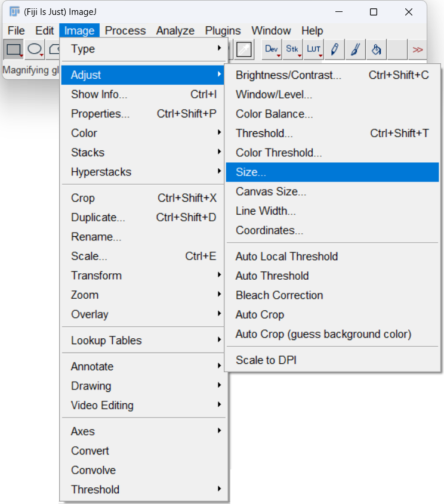This screenshot has height=504, width=444.
Task: Minimize the ImageJ window
Action: [x=339, y=12]
